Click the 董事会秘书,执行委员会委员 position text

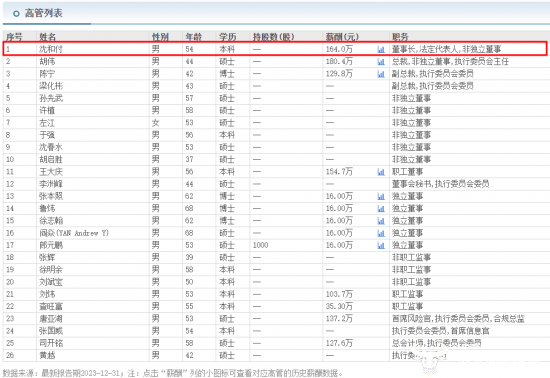(x=440, y=184)
